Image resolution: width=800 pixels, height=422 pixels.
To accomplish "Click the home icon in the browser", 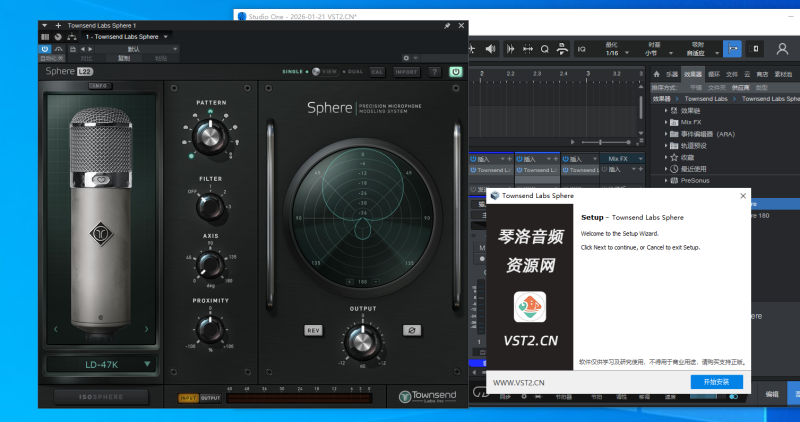I will coord(656,74).
